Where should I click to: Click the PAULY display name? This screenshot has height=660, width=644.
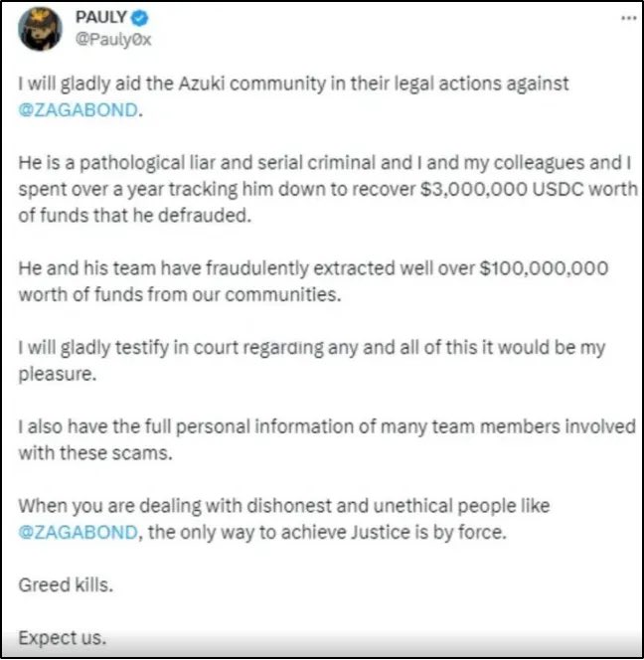pos(99,19)
